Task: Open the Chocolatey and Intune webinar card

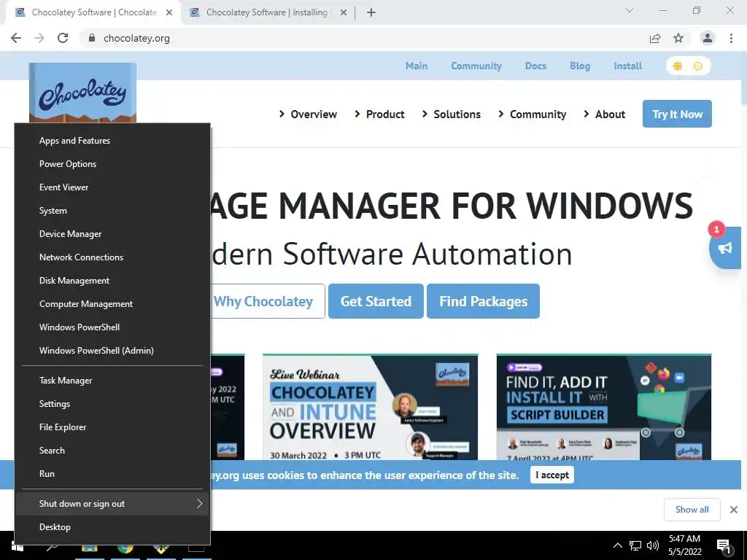Action: click(370, 407)
